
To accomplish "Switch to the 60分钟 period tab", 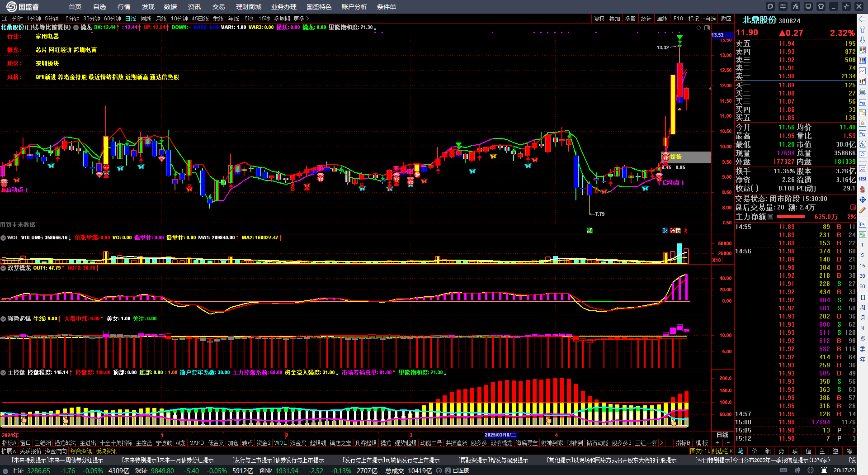I will coord(113,19).
